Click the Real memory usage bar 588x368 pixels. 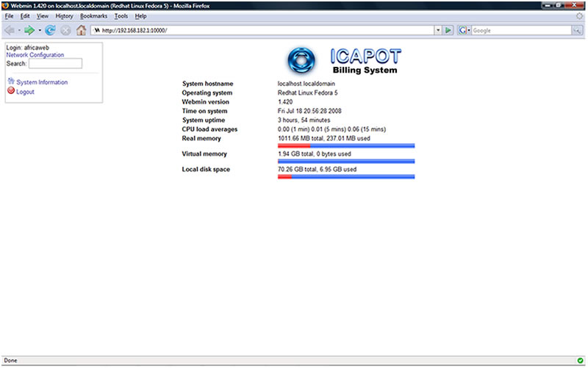point(346,145)
